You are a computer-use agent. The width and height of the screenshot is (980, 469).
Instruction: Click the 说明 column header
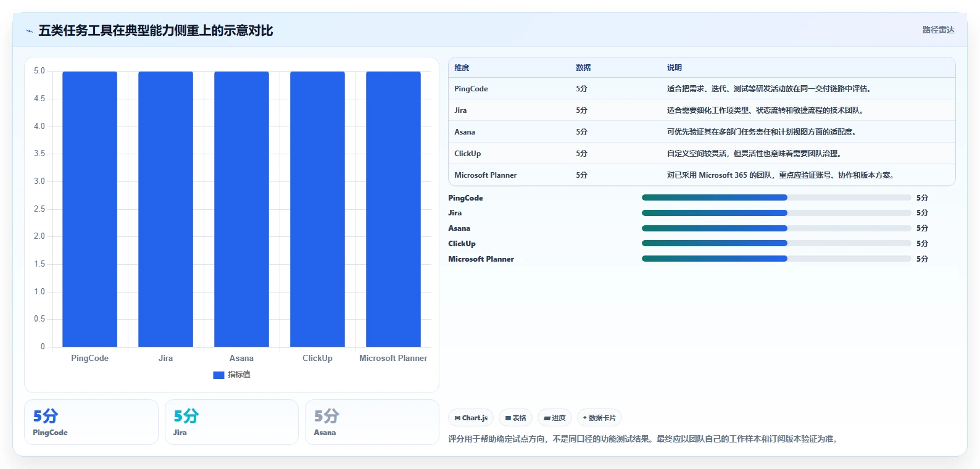click(674, 68)
